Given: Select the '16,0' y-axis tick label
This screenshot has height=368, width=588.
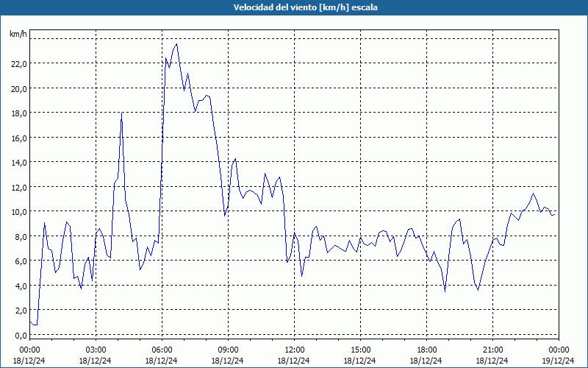Looking at the screenshot, I should pos(19,138).
